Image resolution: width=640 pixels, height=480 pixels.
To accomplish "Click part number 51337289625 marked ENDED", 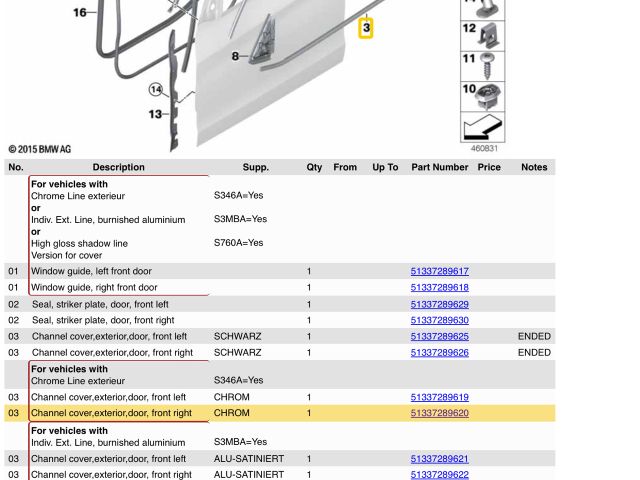I will click(x=439, y=337).
